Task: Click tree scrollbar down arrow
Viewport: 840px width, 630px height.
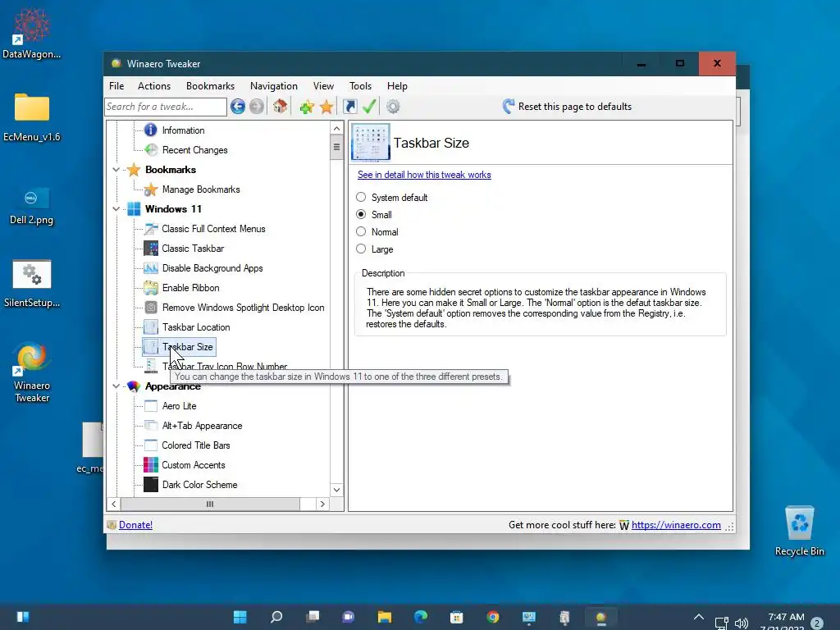Action: point(336,490)
